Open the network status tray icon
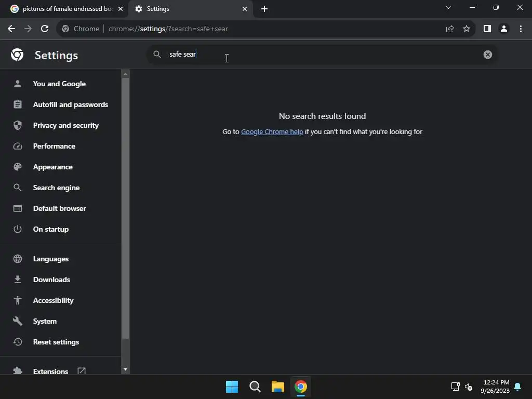Image resolution: width=532 pixels, height=399 pixels. pyautogui.click(x=455, y=387)
